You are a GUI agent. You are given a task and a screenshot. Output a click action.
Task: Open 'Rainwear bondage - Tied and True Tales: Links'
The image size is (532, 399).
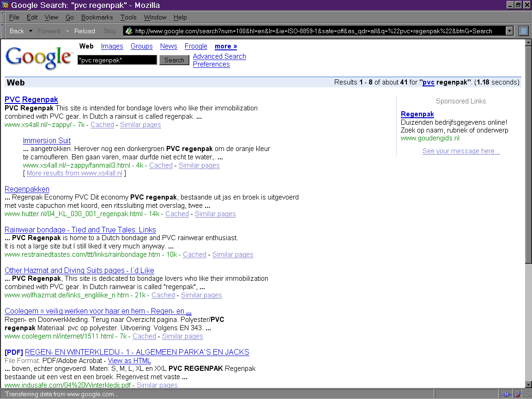coord(80,230)
